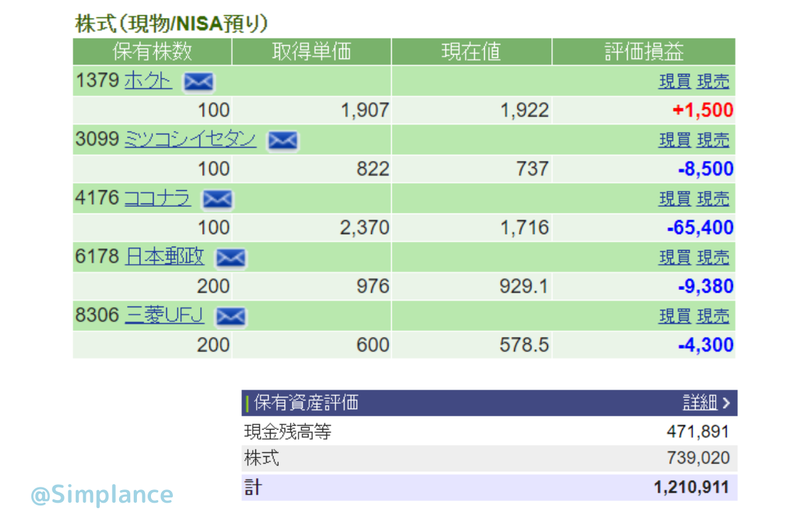Click 現売 to sell ホクト shares
Viewport: 798px width, 532px height.
click(x=713, y=82)
